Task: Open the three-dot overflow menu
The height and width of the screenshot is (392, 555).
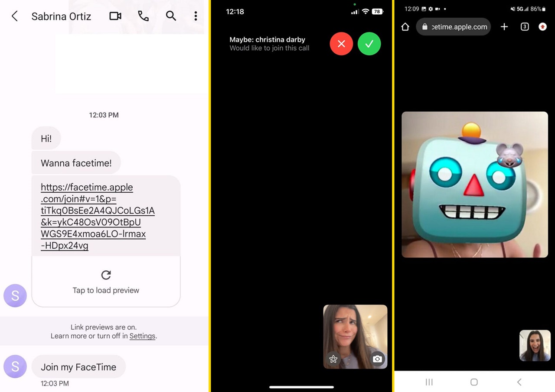Action: 196,16
